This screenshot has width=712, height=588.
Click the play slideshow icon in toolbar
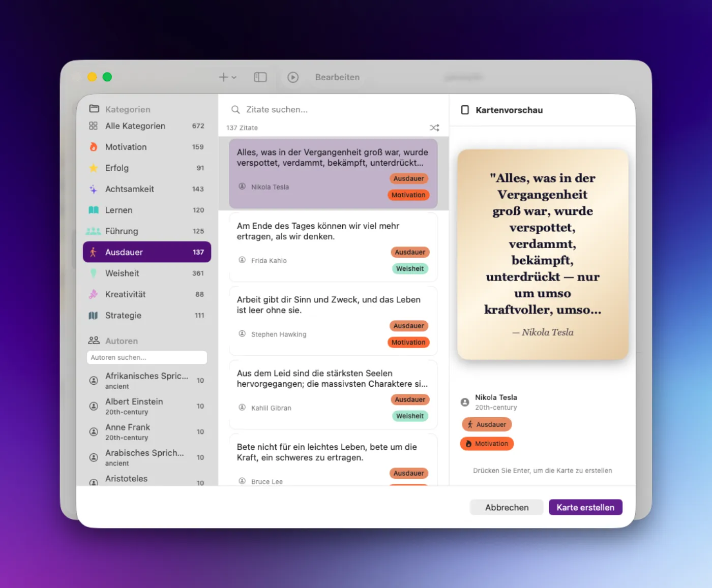tap(293, 77)
